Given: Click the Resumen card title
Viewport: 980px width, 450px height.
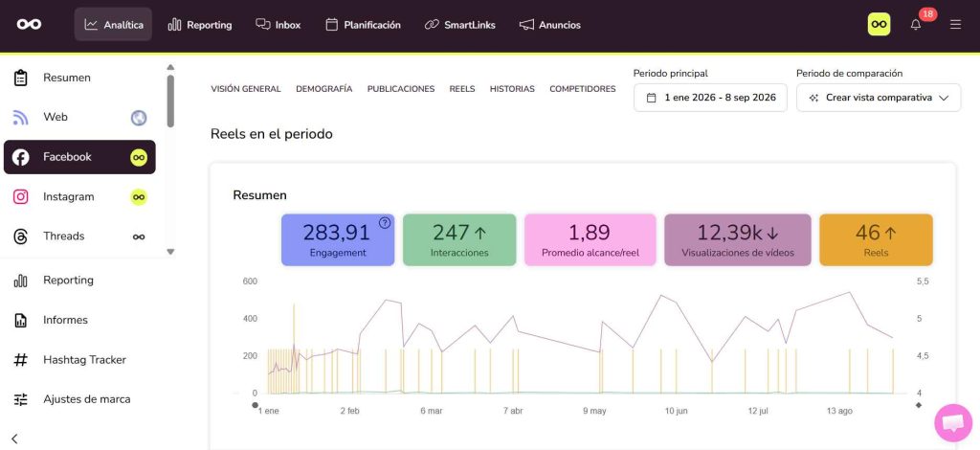Looking at the screenshot, I should [x=260, y=195].
